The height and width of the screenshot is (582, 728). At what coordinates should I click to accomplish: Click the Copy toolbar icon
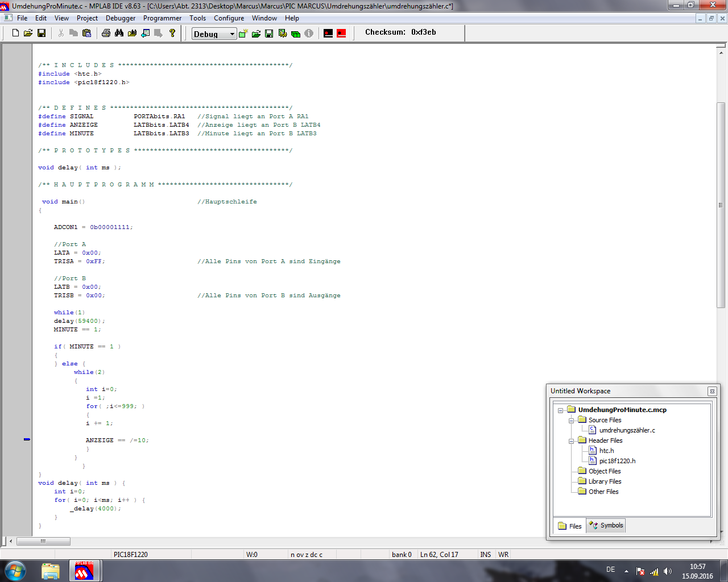(73, 33)
